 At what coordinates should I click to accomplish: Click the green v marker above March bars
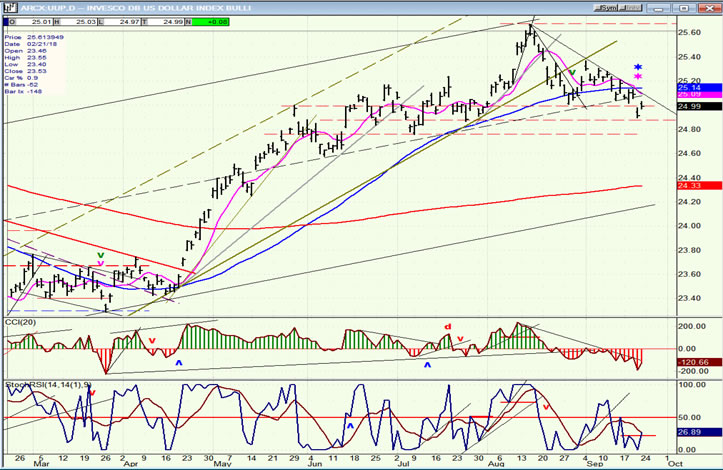[x=101, y=255]
